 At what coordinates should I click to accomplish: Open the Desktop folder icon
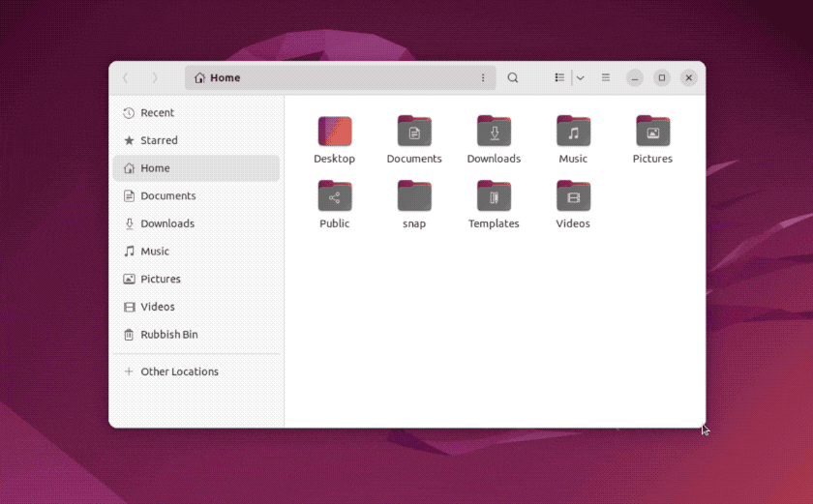[x=335, y=131]
